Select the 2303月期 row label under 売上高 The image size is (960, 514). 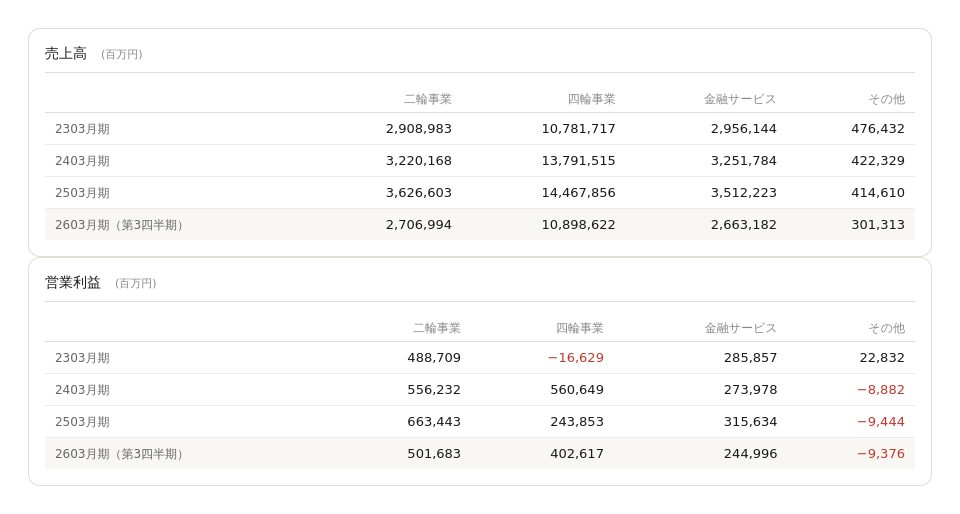tap(82, 129)
